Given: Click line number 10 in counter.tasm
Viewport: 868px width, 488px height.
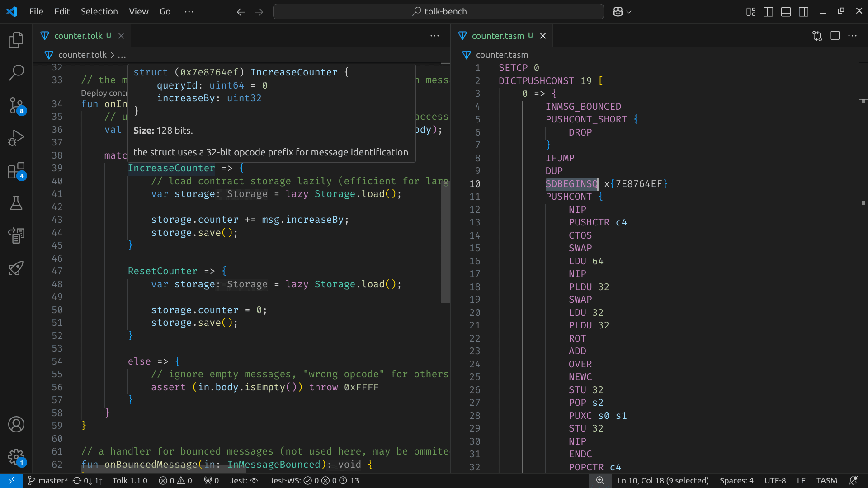Looking at the screenshot, I should 475,184.
